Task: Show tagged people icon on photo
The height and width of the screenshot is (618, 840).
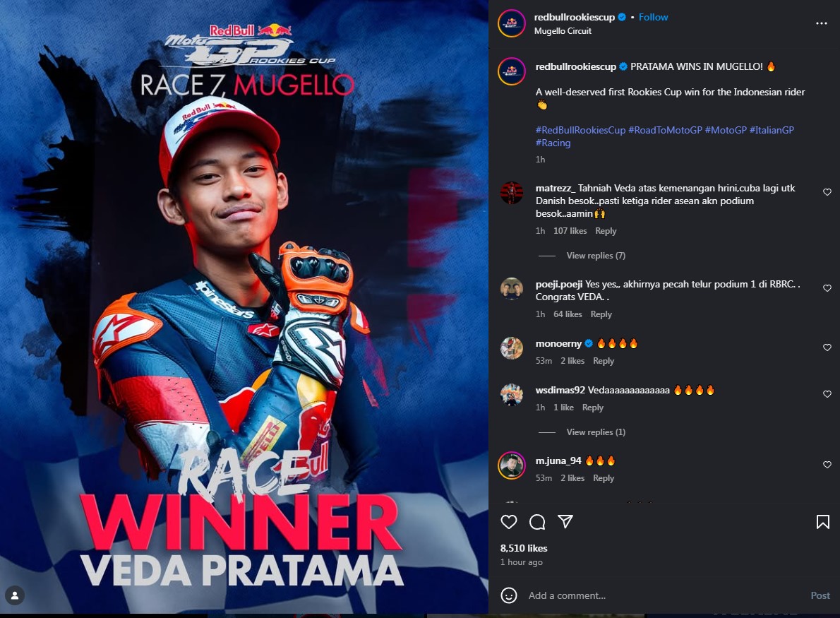Action: pyautogui.click(x=15, y=595)
